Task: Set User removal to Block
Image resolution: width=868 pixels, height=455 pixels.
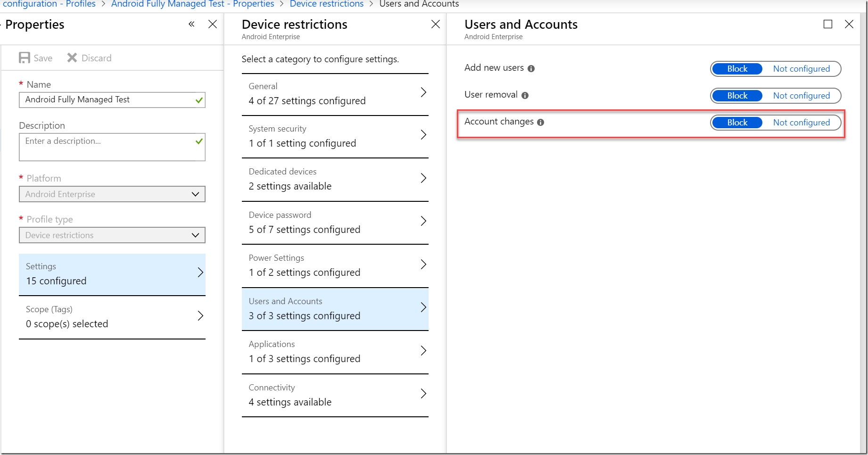Action: coord(736,95)
